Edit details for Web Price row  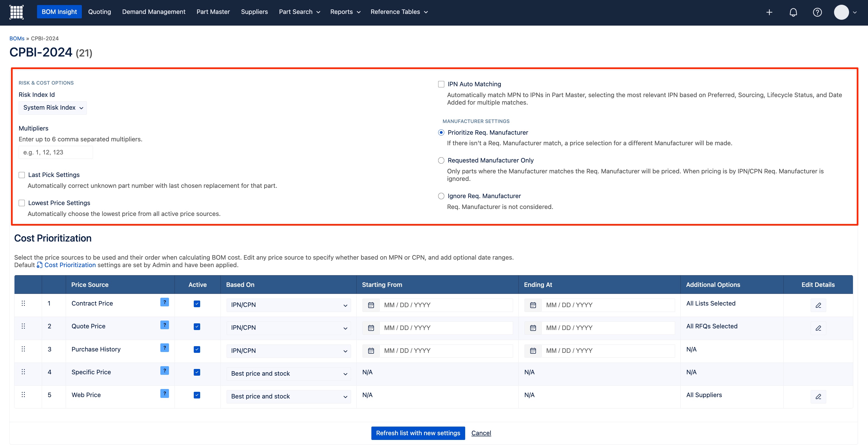coord(818,397)
